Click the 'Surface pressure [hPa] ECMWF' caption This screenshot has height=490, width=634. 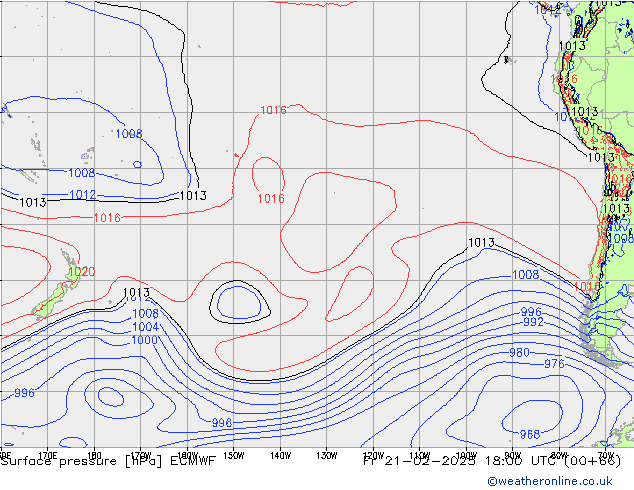108,461
